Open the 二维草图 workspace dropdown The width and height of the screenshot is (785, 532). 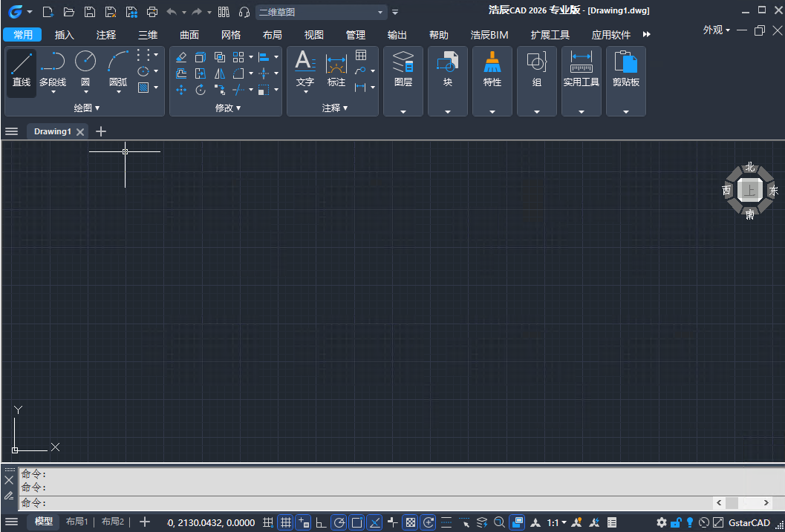click(322, 12)
